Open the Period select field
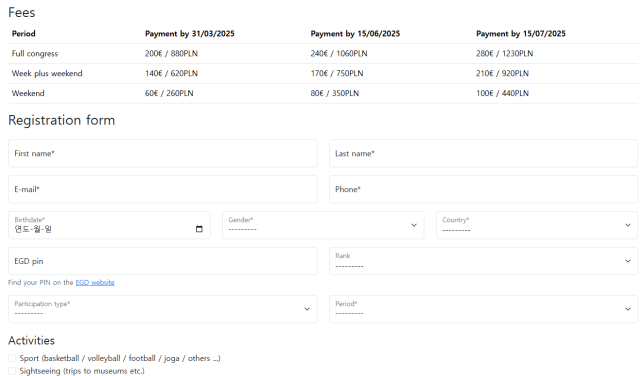 483,309
